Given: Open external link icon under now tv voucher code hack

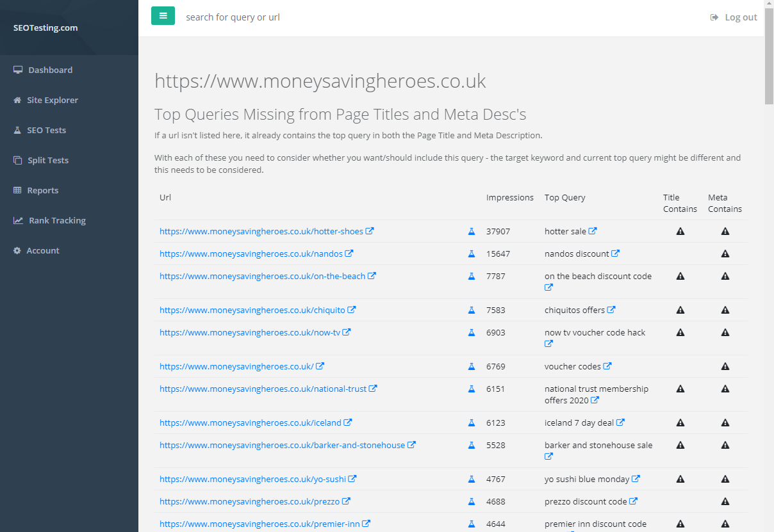Looking at the screenshot, I should point(548,344).
